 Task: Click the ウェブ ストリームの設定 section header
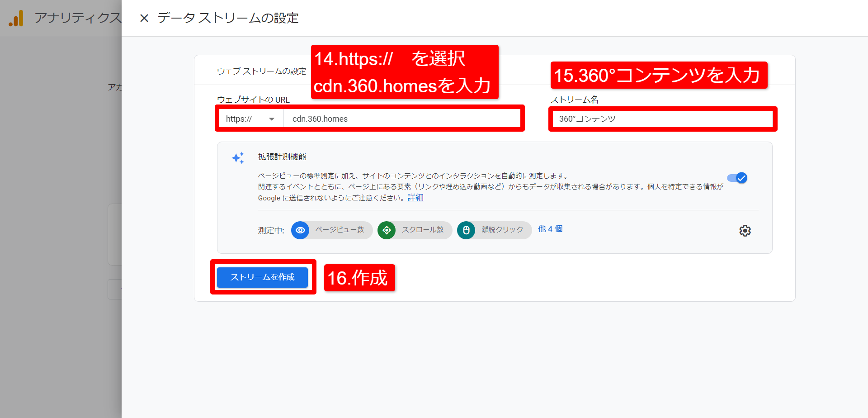[261, 71]
